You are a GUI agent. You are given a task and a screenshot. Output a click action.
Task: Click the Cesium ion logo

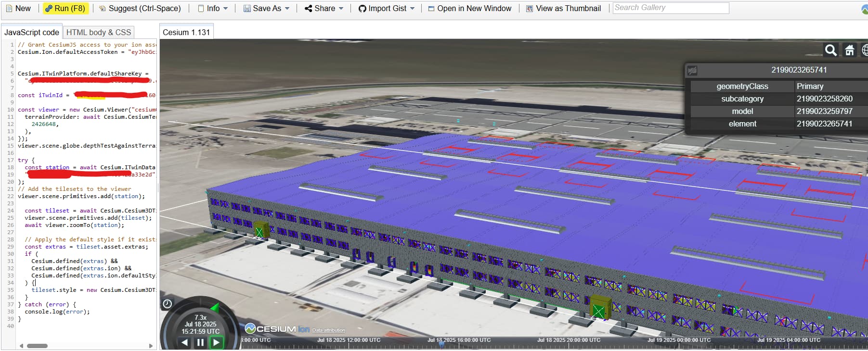[277, 329]
